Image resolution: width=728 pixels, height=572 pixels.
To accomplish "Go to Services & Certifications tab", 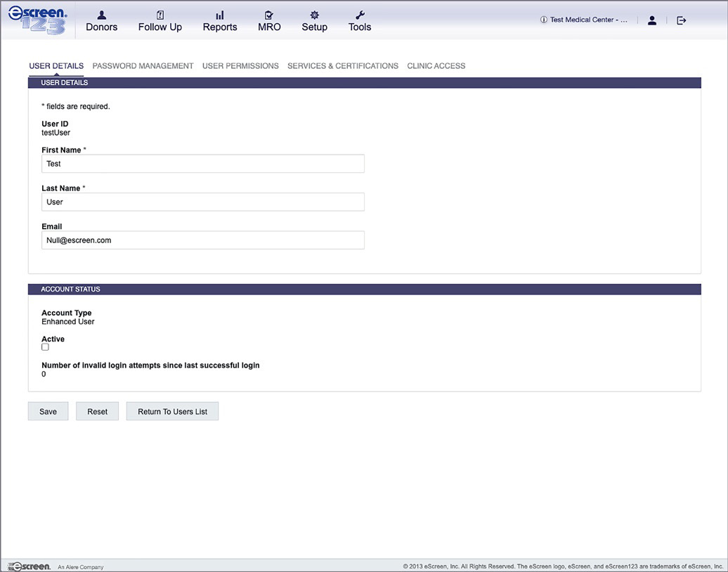I will point(342,66).
